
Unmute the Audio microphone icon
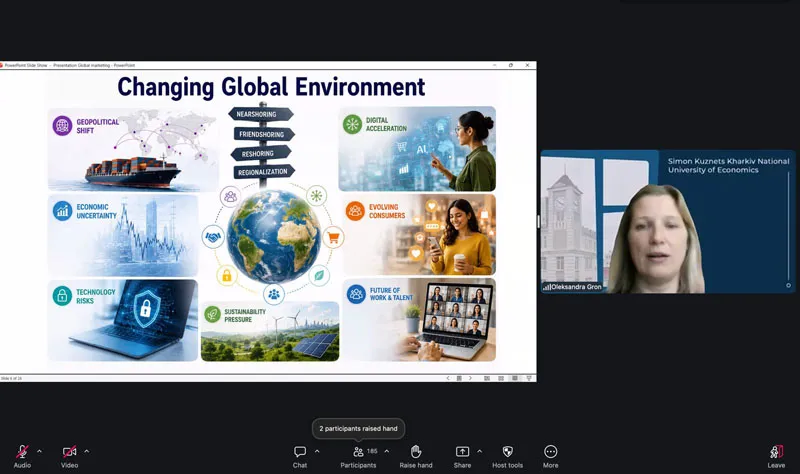point(22,452)
